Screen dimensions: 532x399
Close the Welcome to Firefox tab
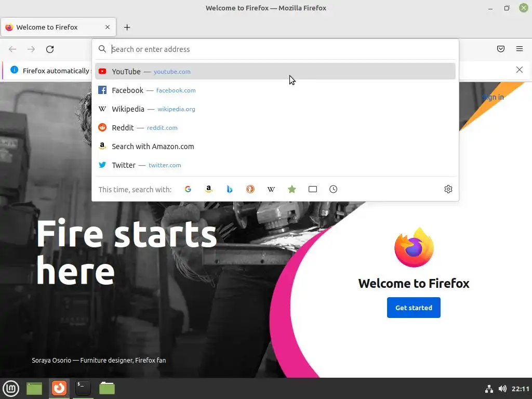(x=108, y=27)
